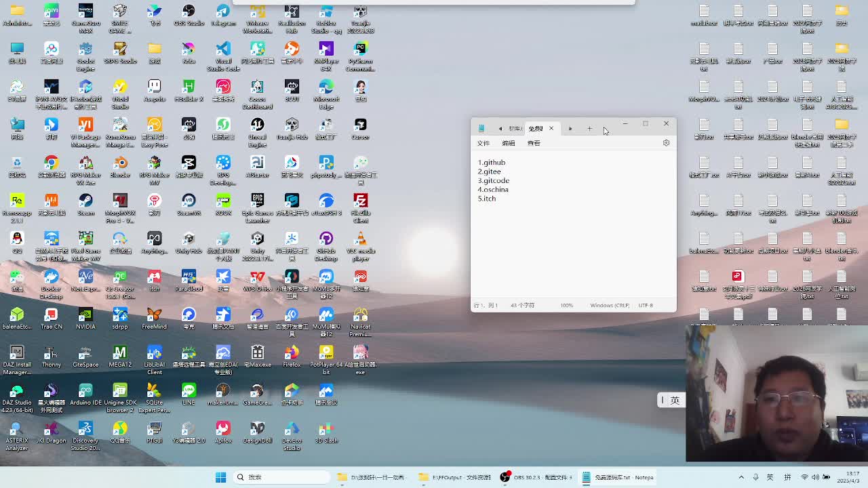Click the '4.oschina' line in Notepad

(x=493, y=190)
